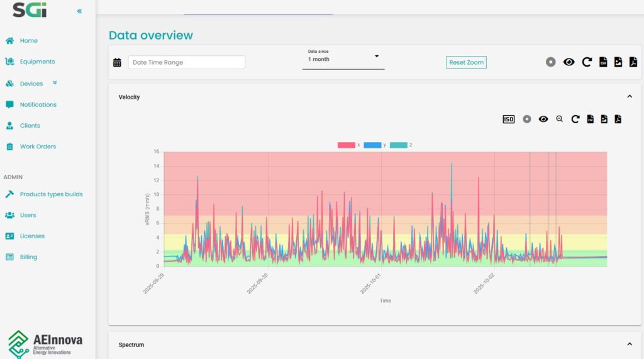The height and width of the screenshot is (359, 644).
Task: Toggle Velocity chart eye visibility icon
Action: click(x=543, y=119)
